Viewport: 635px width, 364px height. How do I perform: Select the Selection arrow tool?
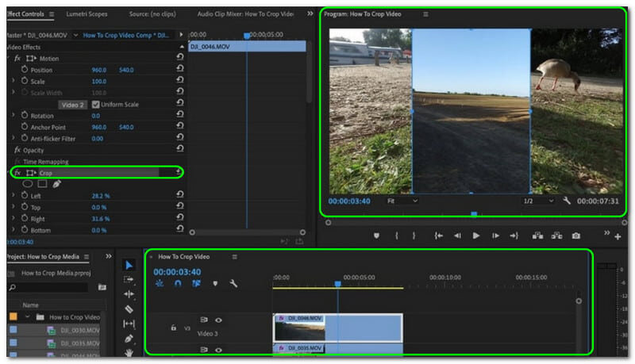pyautogui.click(x=129, y=265)
